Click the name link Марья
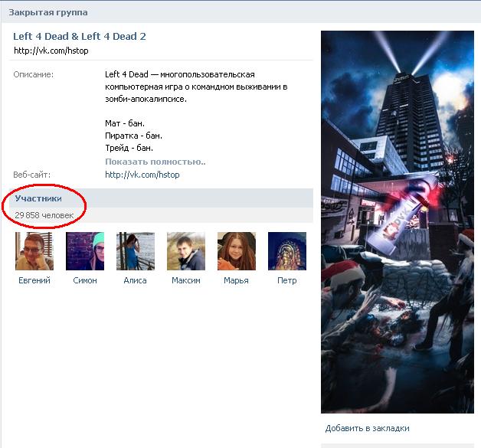The width and height of the screenshot is (481, 448). (x=236, y=280)
